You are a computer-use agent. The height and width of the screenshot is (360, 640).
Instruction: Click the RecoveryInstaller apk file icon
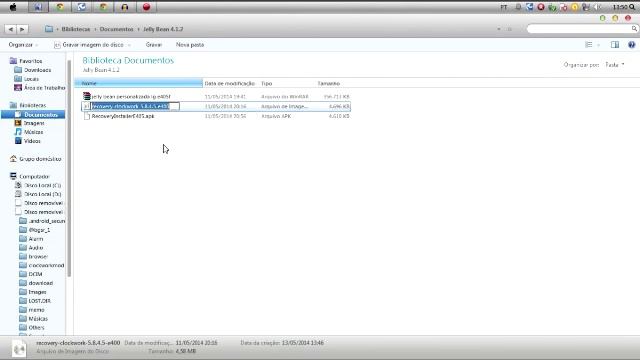(87, 116)
